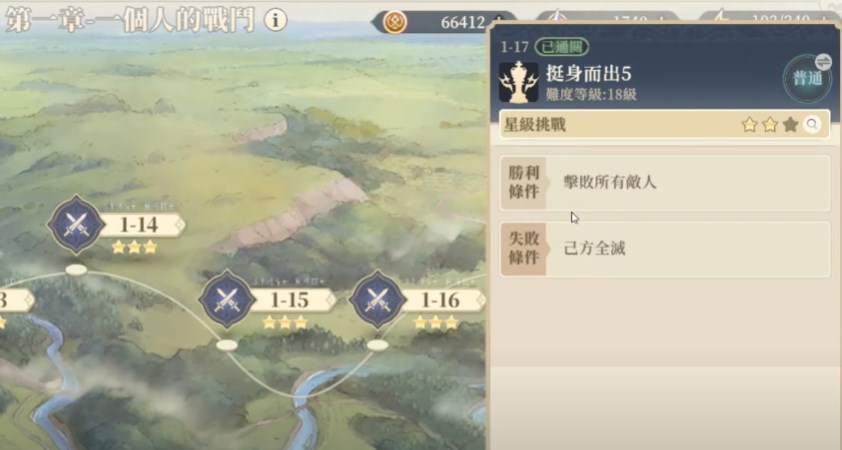The width and height of the screenshot is (842, 450).
Task: Toggle difficulty with 普通 mode button
Action: (x=807, y=79)
